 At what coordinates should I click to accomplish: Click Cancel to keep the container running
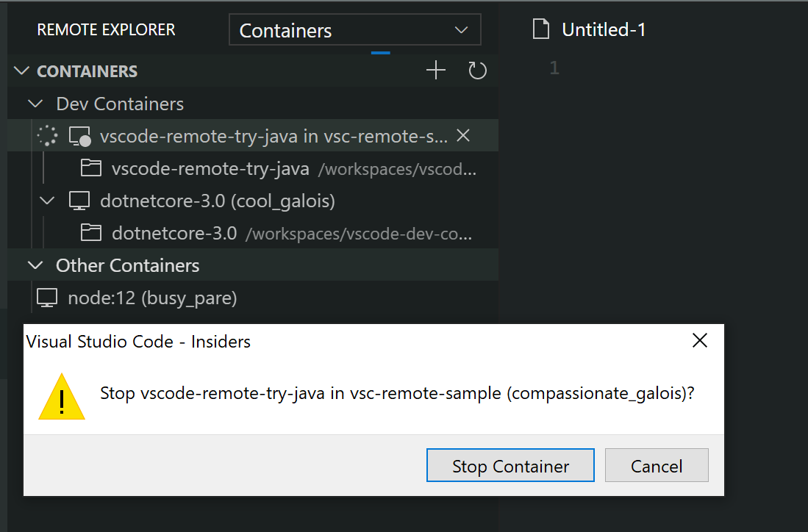point(657,465)
